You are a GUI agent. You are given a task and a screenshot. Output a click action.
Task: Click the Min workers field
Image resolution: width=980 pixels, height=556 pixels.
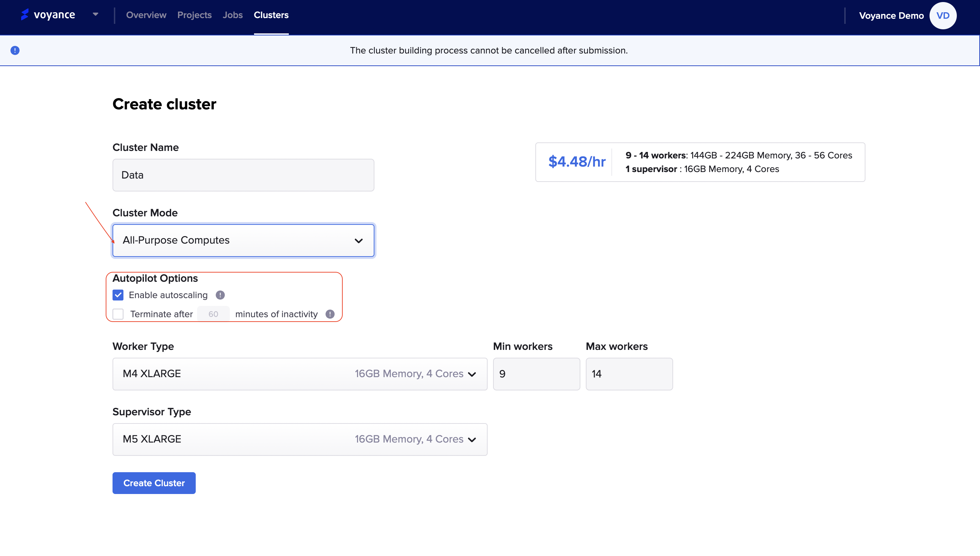536,374
